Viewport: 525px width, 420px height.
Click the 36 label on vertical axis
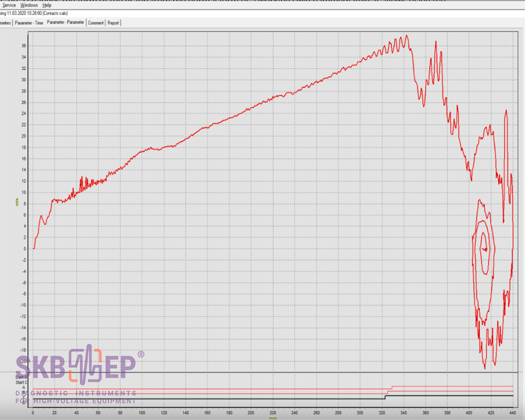[x=24, y=46]
